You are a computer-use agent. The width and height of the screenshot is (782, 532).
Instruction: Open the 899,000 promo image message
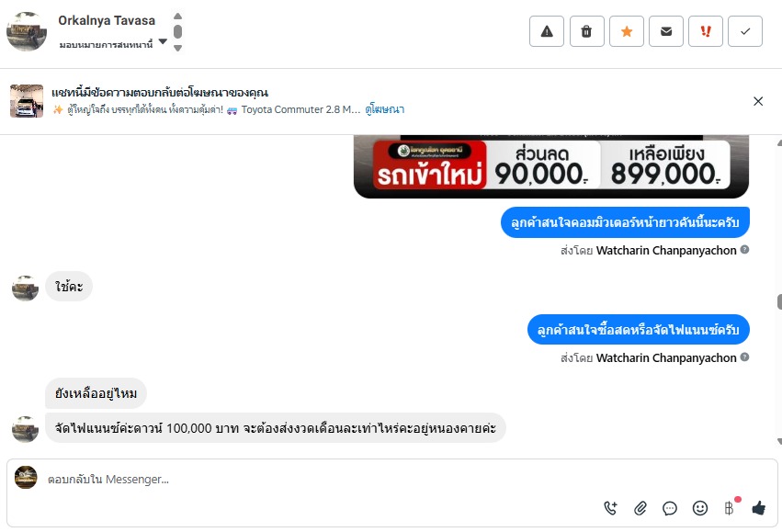(x=551, y=166)
